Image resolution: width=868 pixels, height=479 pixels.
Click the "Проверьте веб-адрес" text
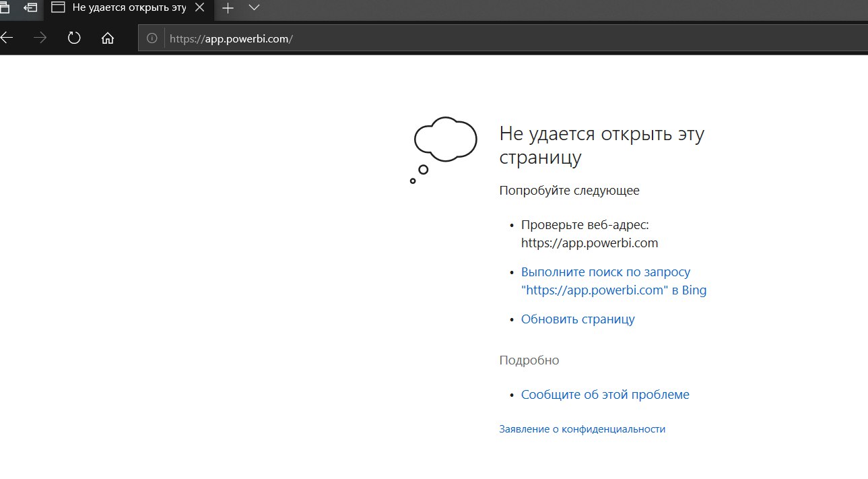click(x=585, y=225)
